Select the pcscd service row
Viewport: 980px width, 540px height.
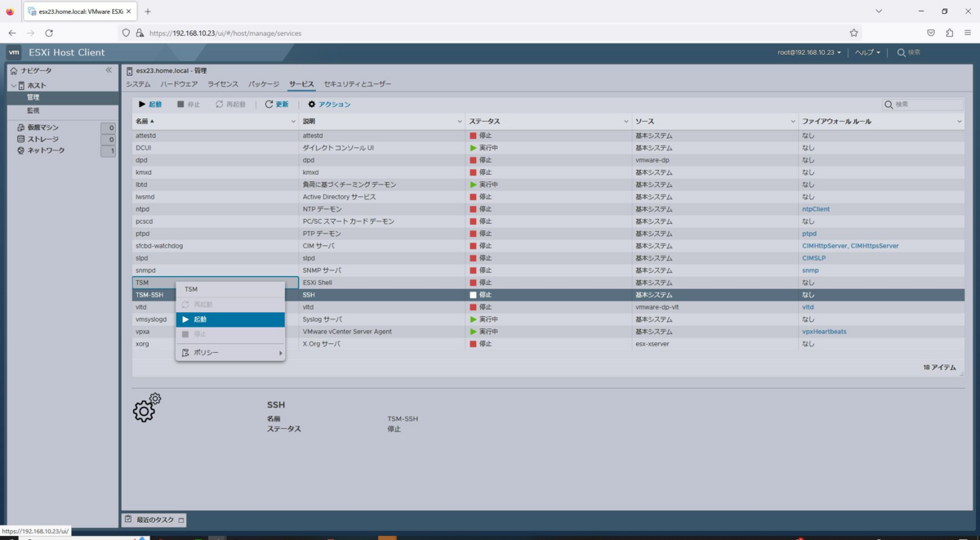point(548,221)
